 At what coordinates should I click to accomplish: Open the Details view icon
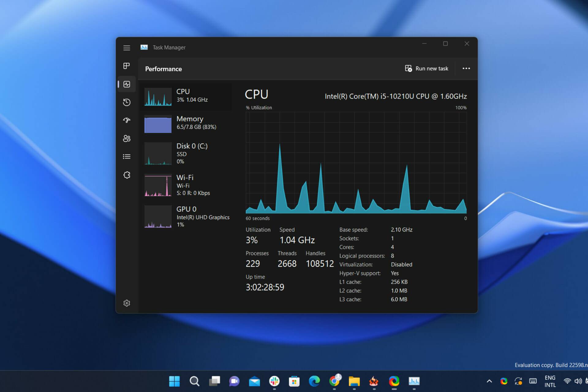(x=127, y=156)
